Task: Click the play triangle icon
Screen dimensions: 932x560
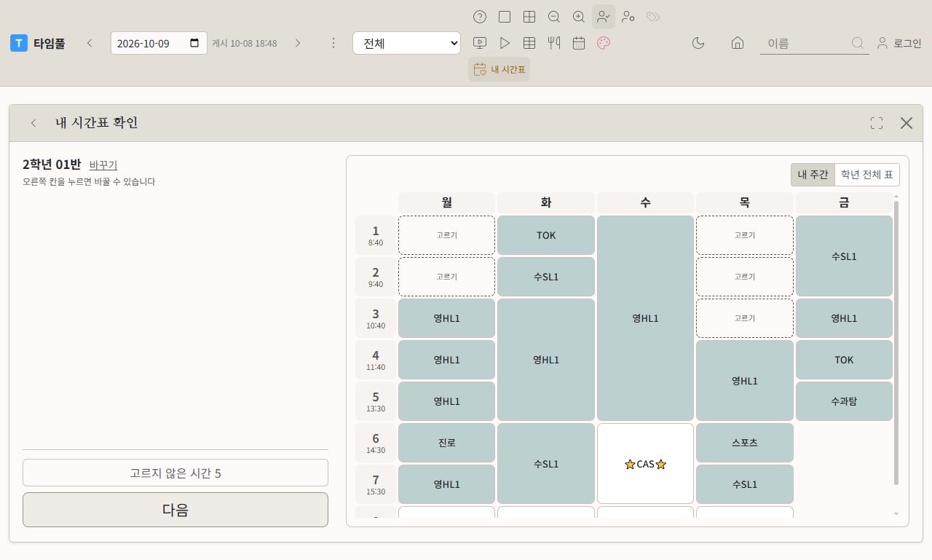Action: [x=505, y=43]
